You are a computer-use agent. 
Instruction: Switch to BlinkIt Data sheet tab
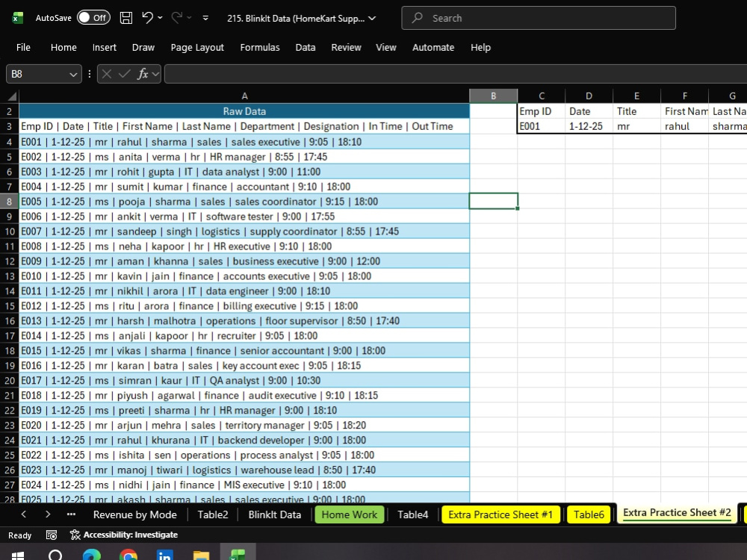tap(274, 514)
